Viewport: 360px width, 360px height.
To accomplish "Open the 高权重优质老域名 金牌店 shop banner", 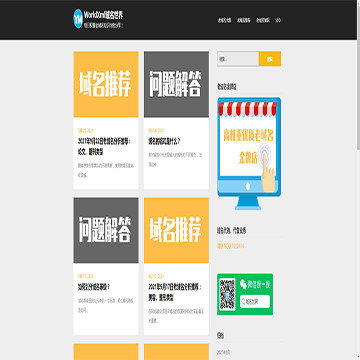I will [x=249, y=154].
